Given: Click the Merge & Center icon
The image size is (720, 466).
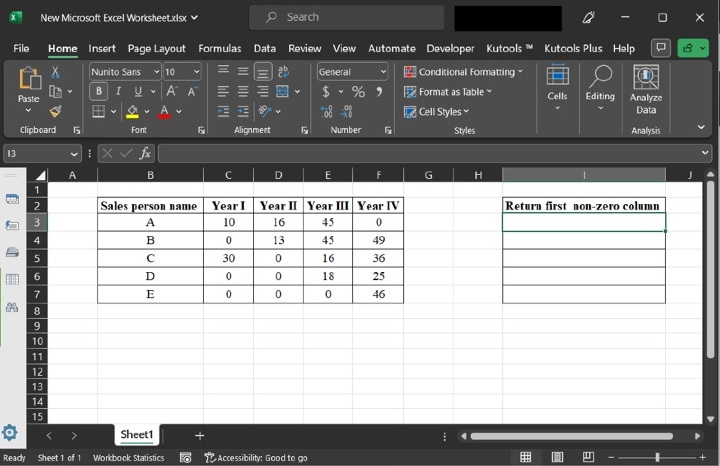Looking at the screenshot, I should click(x=283, y=92).
